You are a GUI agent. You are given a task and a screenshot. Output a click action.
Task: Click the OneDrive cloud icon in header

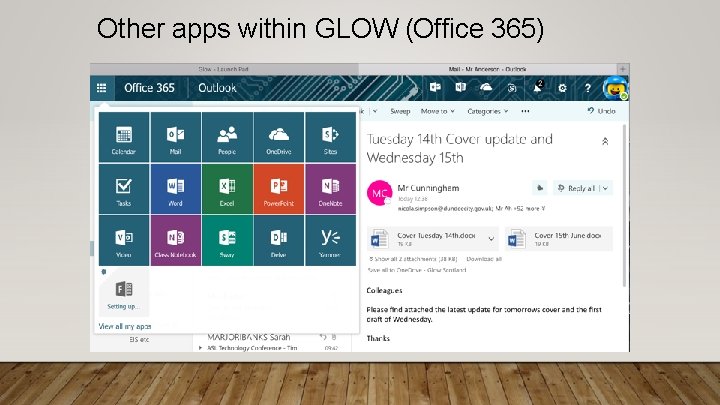coord(486,87)
